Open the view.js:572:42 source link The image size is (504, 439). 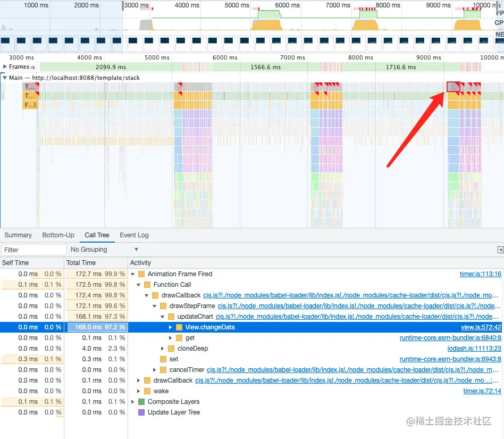point(481,327)
